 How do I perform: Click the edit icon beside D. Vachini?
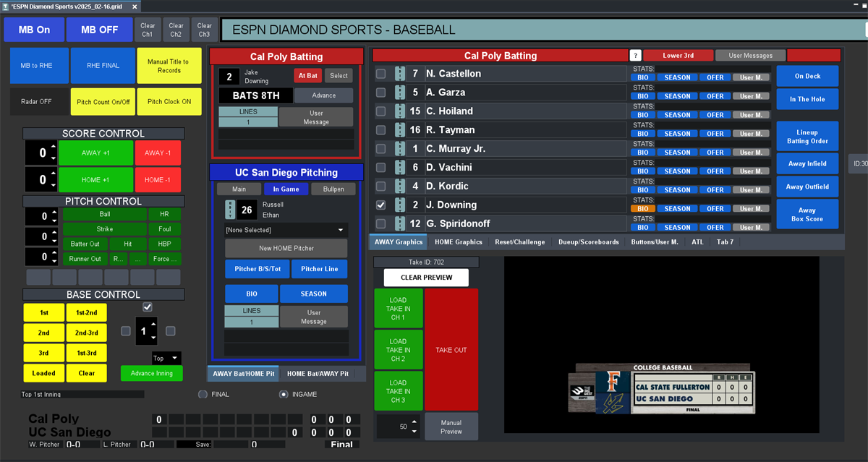click(399, 168)
